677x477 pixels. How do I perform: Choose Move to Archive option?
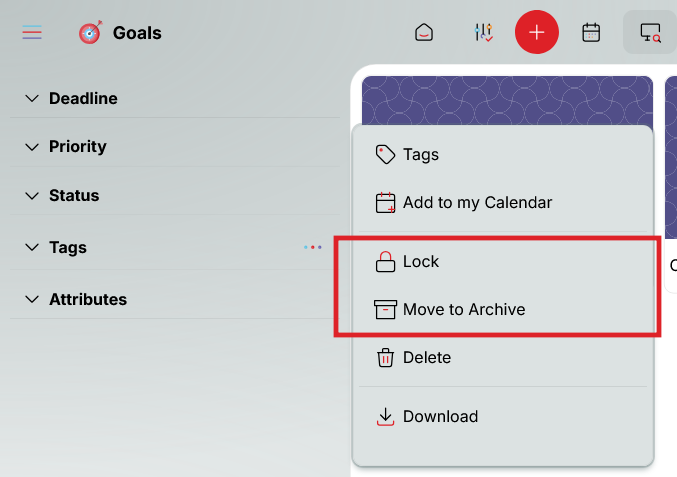point(463,309)
